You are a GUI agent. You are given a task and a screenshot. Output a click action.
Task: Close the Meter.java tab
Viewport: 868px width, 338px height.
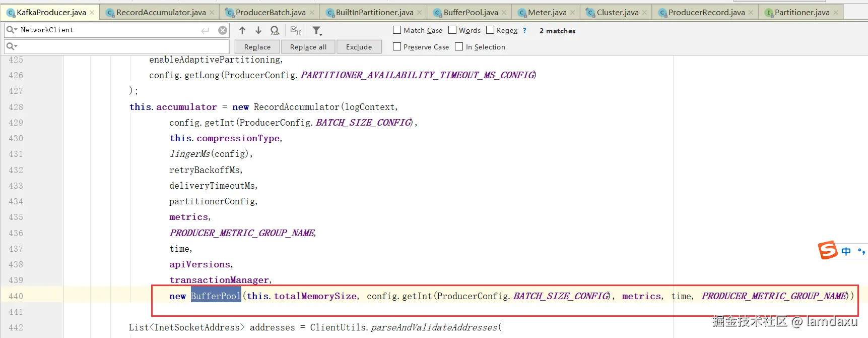(x=572, y=13)
